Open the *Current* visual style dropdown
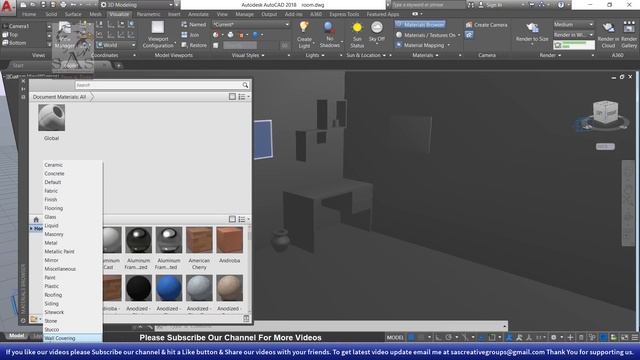640x360 pixels. [x=251, y=24]
